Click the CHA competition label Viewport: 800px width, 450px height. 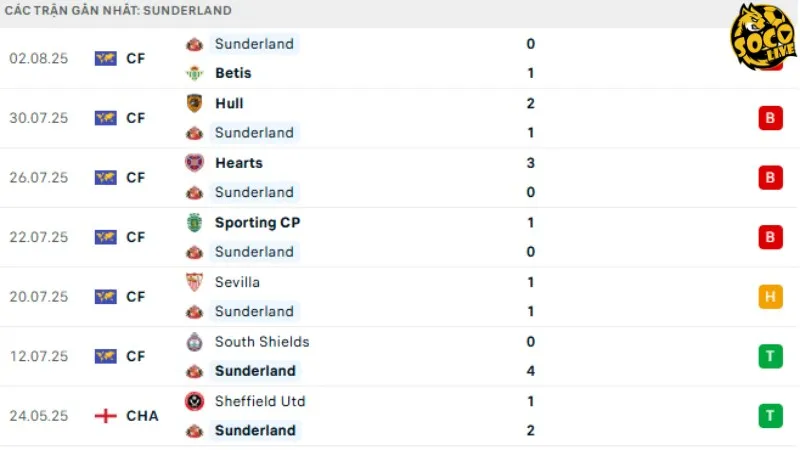click(142, 416)
